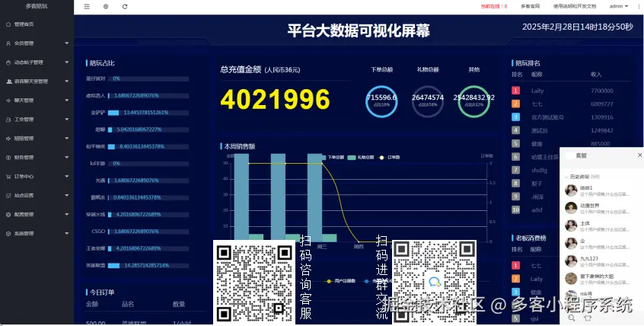Click the 礼物总额 ring showing 26474574

coord(428,101)
